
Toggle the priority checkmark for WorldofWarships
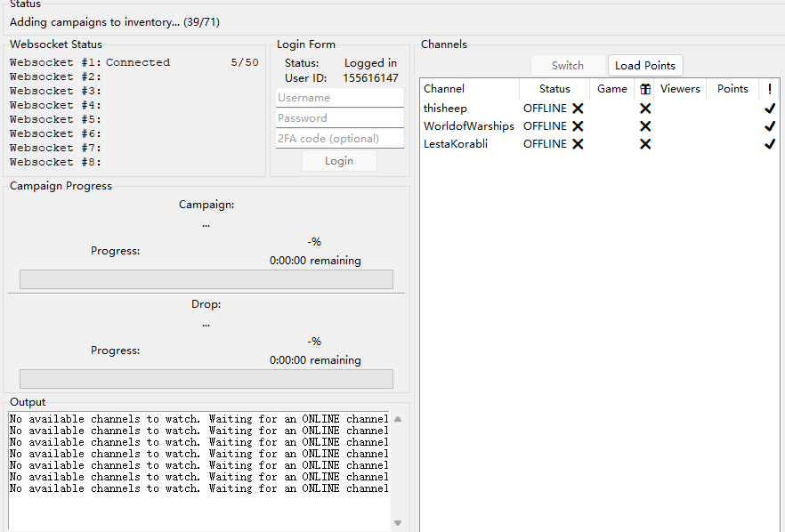pos(770,125)
